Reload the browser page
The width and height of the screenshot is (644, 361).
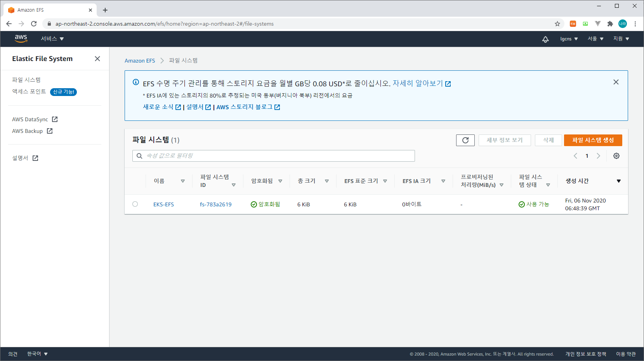[34, 24]
